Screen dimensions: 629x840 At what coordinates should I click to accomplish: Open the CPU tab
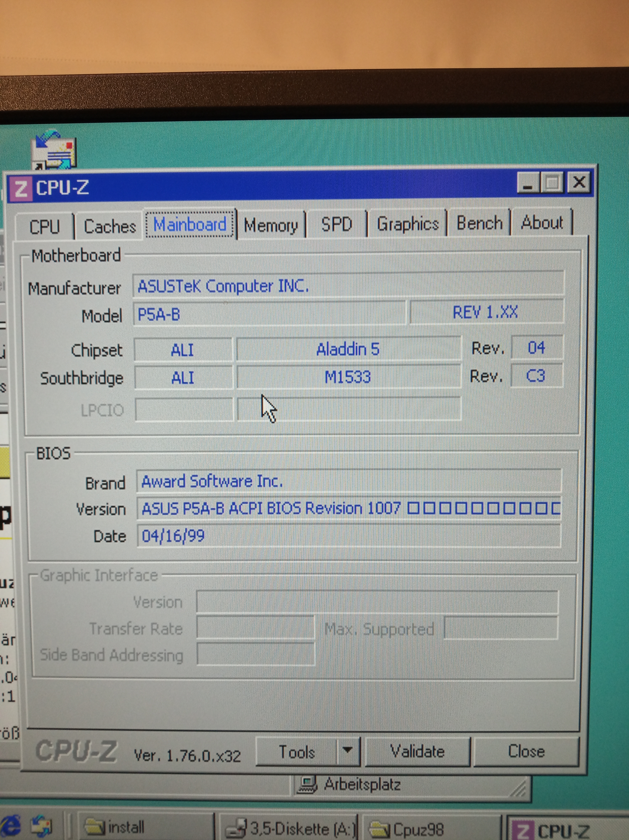coord(45,227)
